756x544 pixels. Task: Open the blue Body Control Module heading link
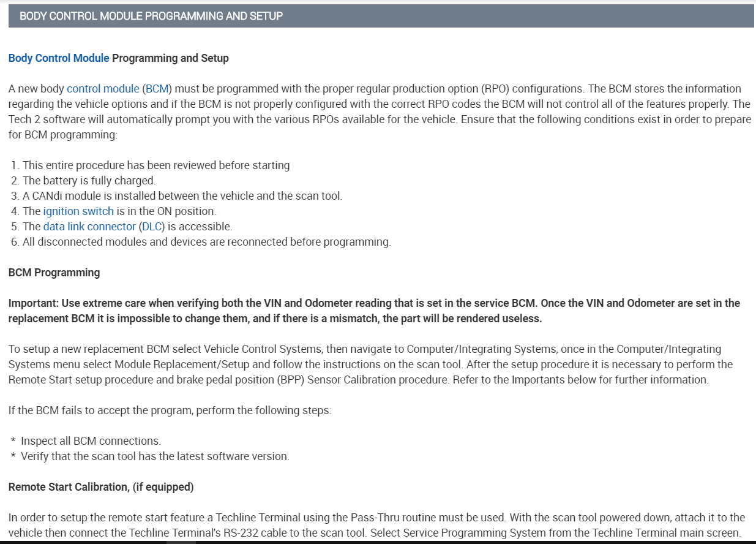click(59, 58)
